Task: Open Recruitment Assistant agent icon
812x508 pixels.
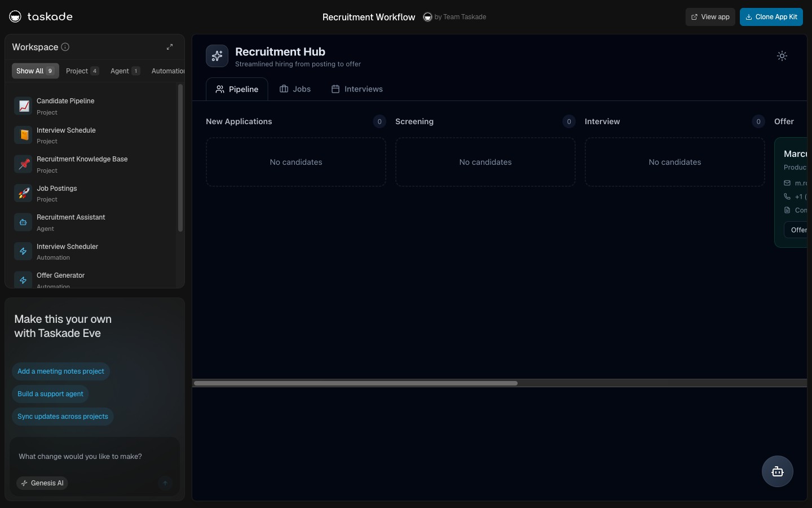Action: [x=24, y=222]
